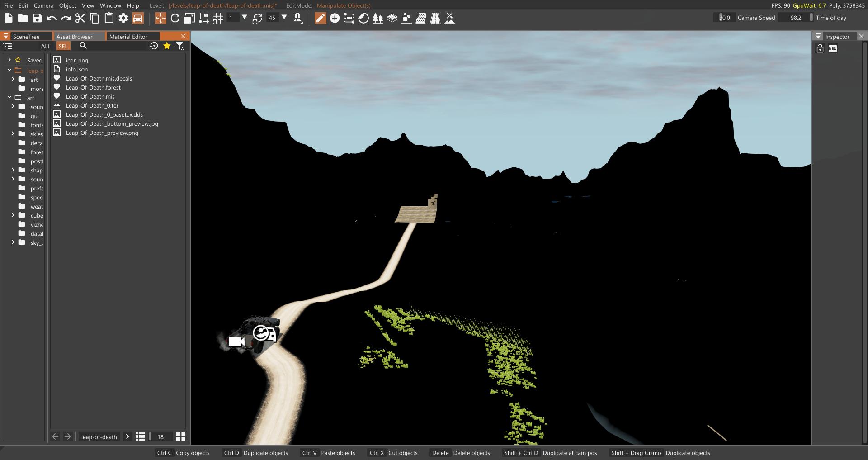Collapse the leap-of-death folder node

pyautogui.click(x=9, y=70)
